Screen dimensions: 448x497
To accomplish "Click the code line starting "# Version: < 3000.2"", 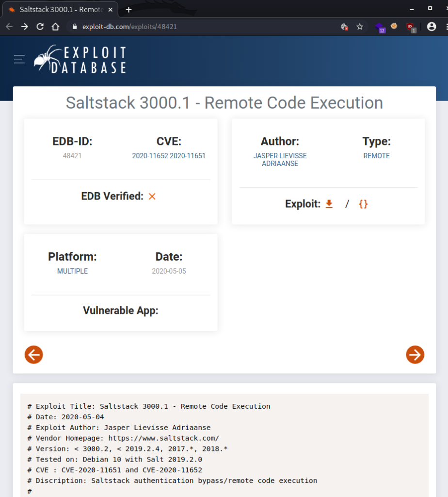I will [x=128, y=449].
